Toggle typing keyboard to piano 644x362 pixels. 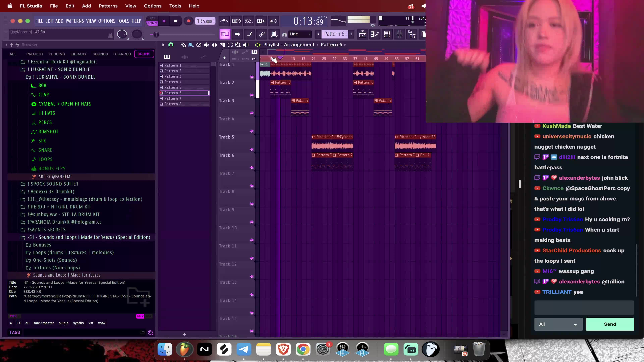click(x=225, y=34)
